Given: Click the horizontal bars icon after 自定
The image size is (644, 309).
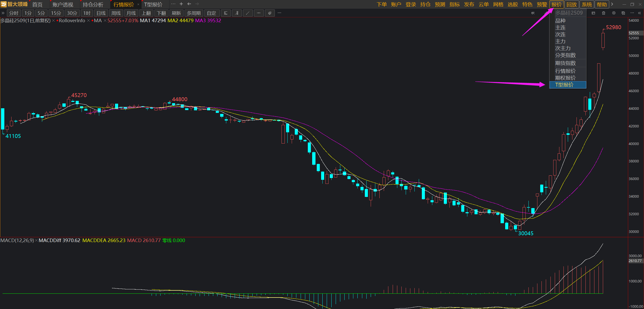Looking at the screenshot, I should pyautogui.click(x=226, y=13).
